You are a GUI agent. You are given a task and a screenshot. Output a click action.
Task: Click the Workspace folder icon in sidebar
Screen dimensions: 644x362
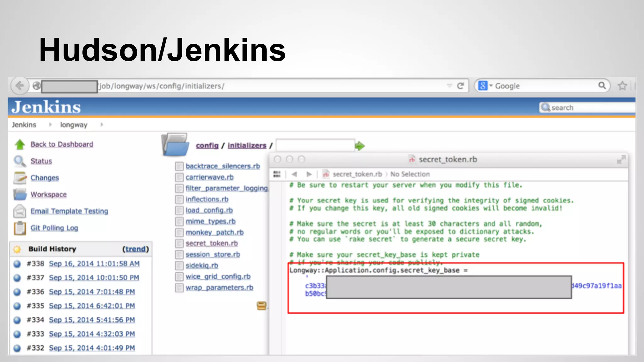[x=20, y=195]
